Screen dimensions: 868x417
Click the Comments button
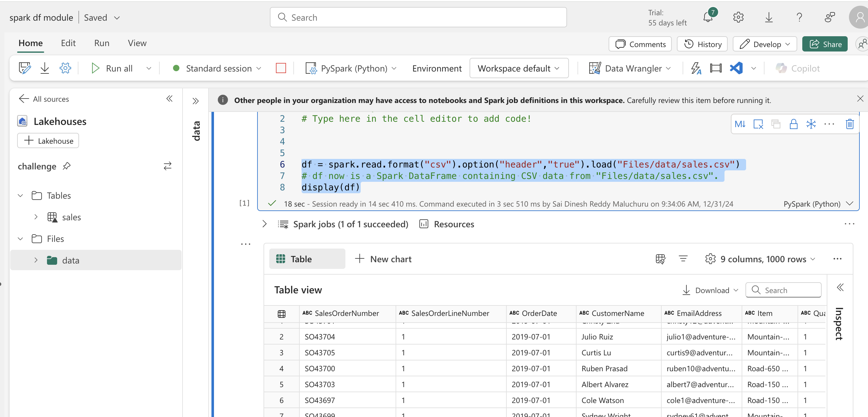(640, 44)
